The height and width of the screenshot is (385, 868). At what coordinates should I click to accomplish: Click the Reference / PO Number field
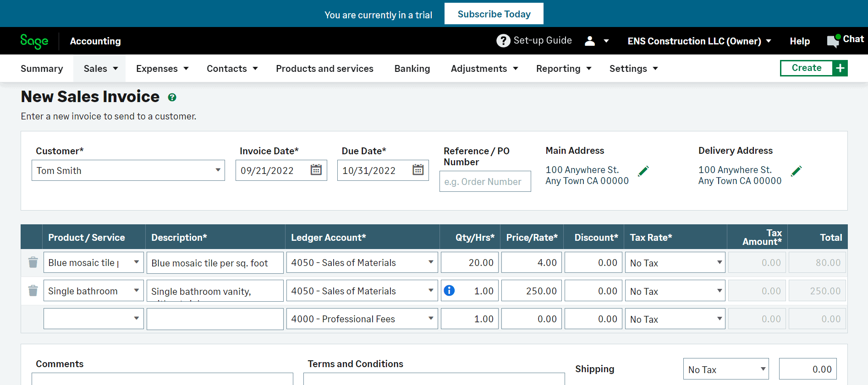point(485,181)
